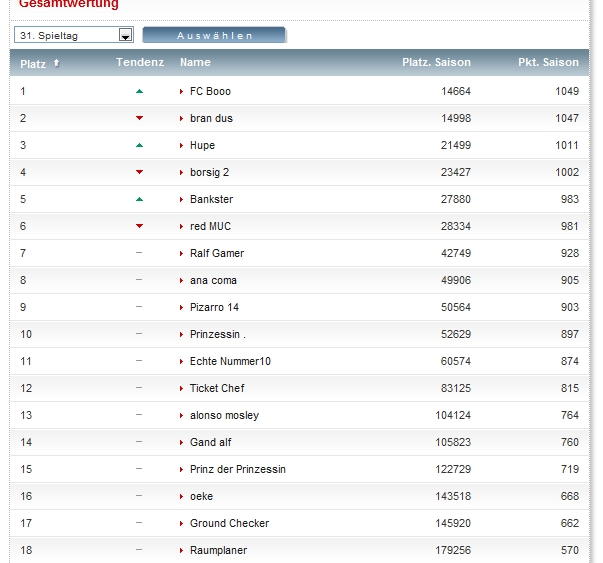Image resolution: width=603 pixels, height=563 pixels.
Task: Click the small arrow bullet before Ralf Gamer
Action: 181,254
